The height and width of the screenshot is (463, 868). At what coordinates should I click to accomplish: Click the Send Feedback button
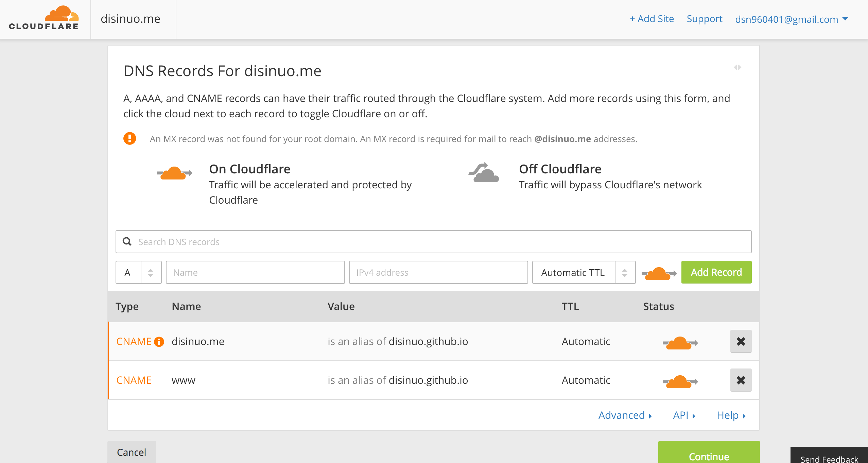[829, 455]
